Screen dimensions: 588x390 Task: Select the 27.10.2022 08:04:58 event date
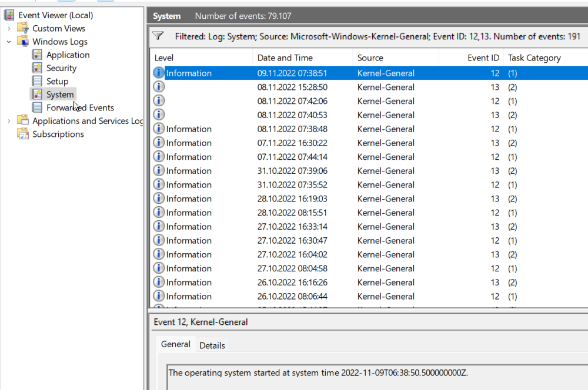tap(292, 268)
